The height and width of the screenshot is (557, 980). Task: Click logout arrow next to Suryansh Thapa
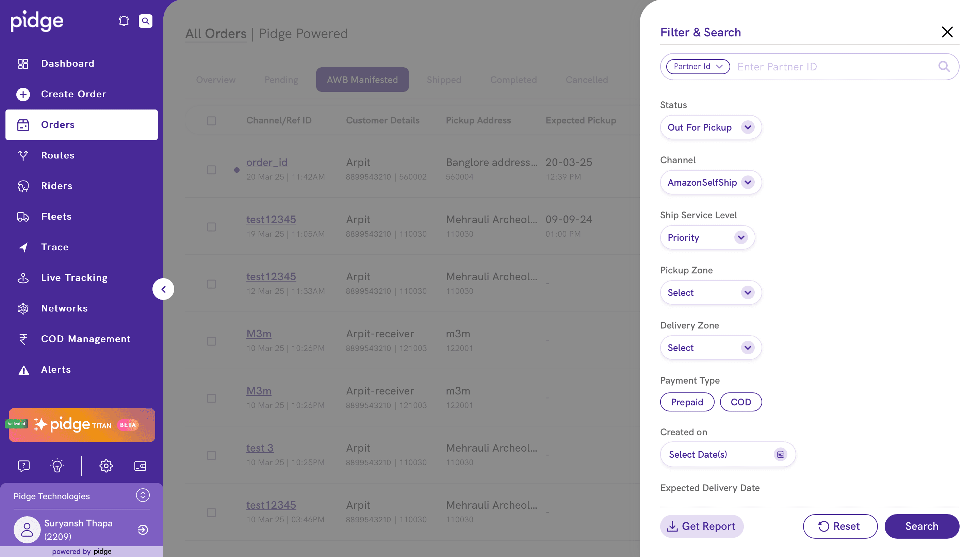click(x=143, y=529)
